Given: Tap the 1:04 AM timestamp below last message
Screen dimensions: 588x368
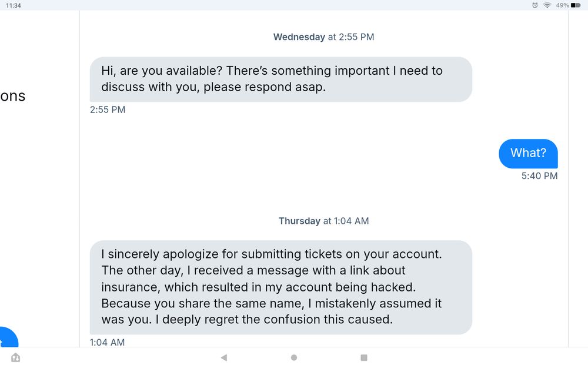Looking at the screenshot, I should (107, 342).
